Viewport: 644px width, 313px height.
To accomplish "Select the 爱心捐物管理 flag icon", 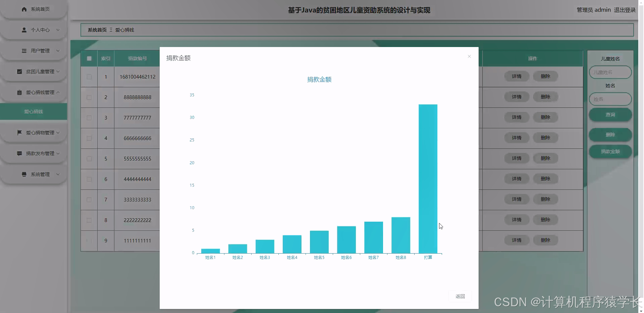I will pyautogui.click(x=19, y=132).
